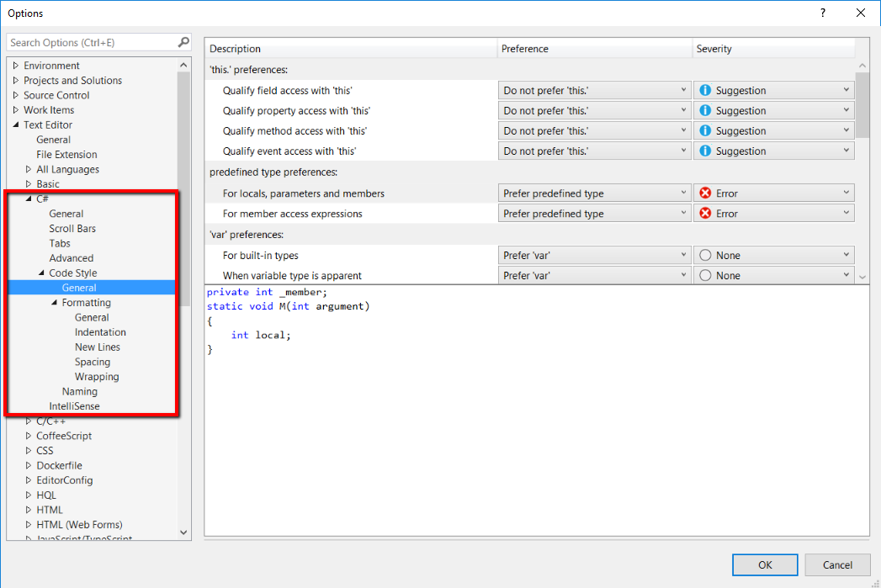Open the Severity dropdown for 'Qualify method access'
Viewport: 881px width, 588px height.
click(847, 130)
